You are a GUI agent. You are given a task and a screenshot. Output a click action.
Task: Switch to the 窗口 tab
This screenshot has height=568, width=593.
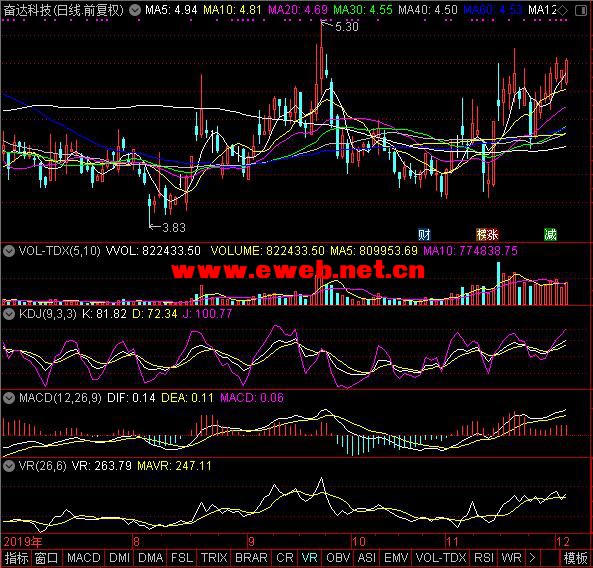(x=47, y=558)
